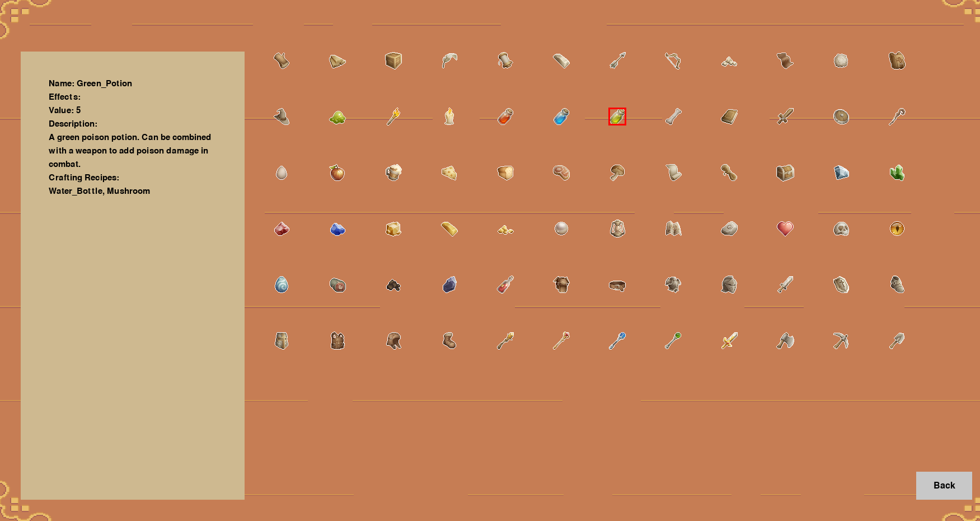Select the amber eye orb item

tap(897, 229)
